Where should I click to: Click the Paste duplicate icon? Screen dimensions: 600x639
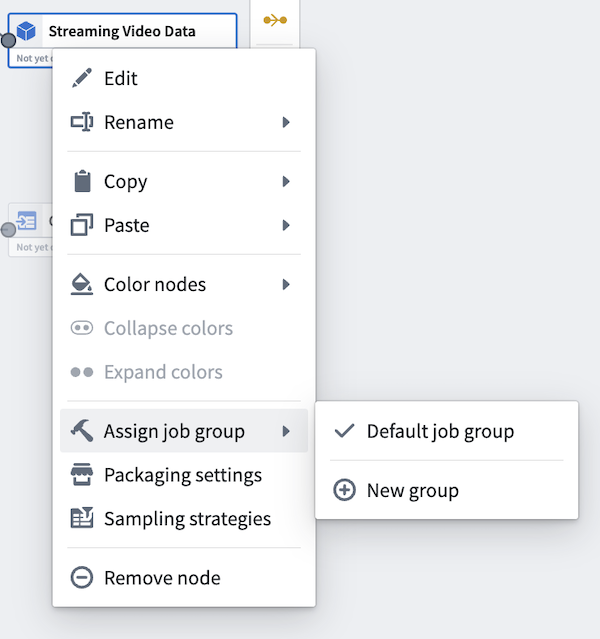point(82,225)
